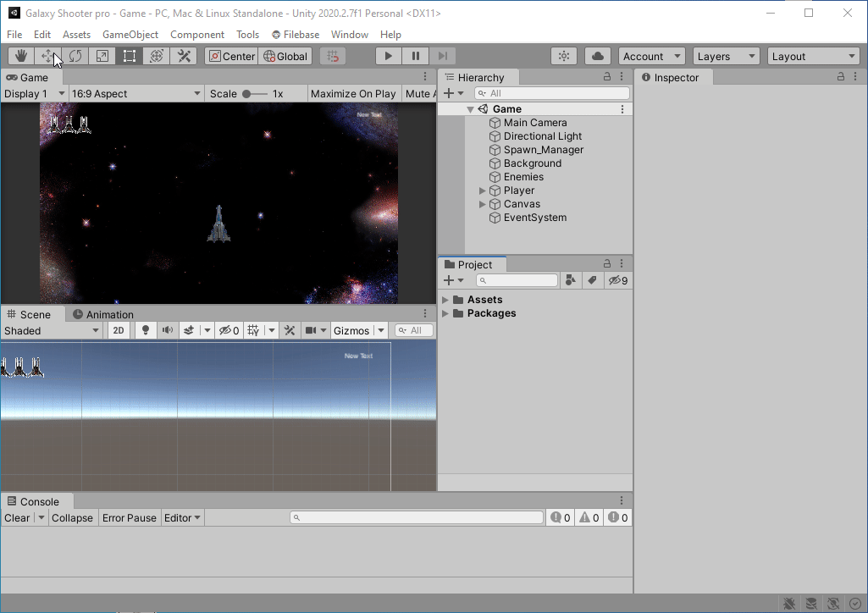Toggle scene audio speaker icon
Screen dimensions: 868x613
167,330
